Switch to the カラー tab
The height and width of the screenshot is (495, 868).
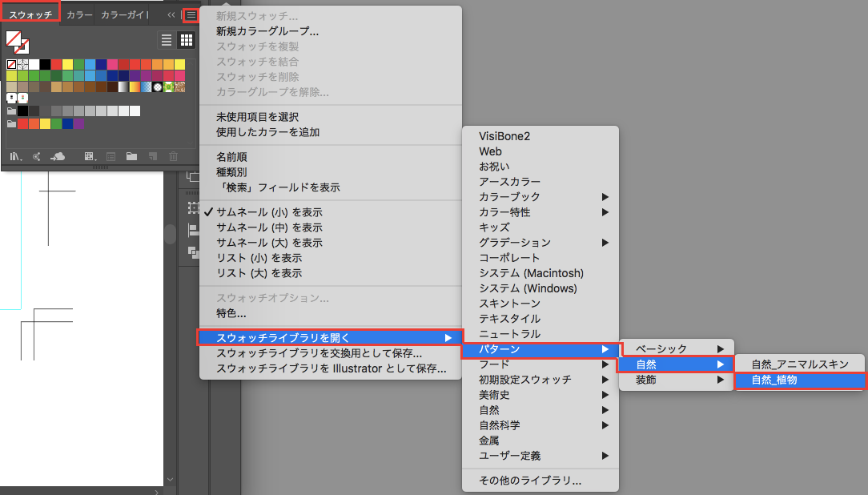79,15
